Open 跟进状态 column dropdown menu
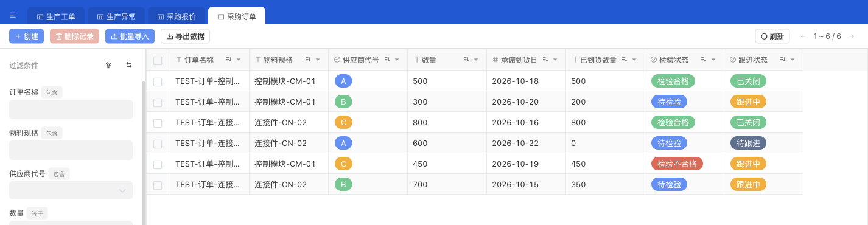The height and width of the screenshot is (225, 868). pyautogui.click(x=793, y=60)
